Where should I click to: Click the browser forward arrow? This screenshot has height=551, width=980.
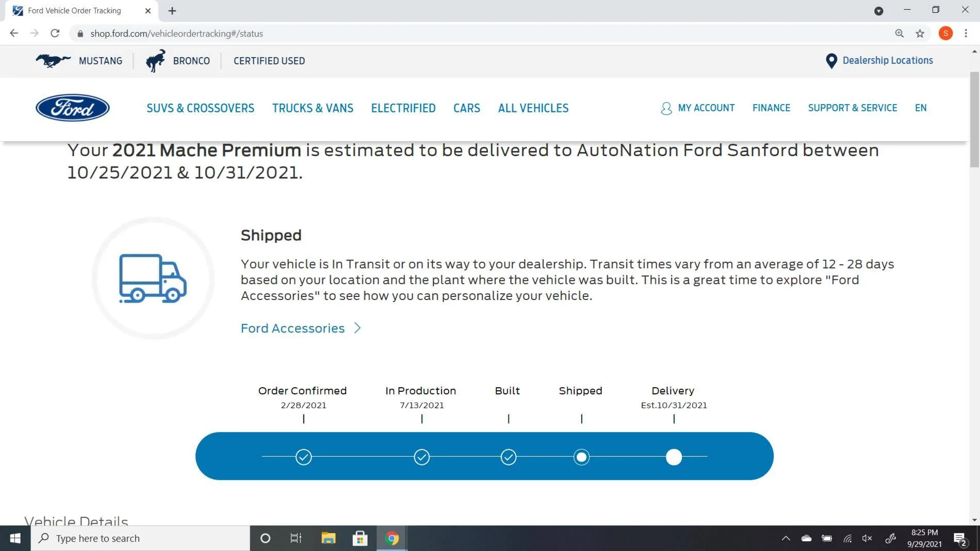[35, 34]
